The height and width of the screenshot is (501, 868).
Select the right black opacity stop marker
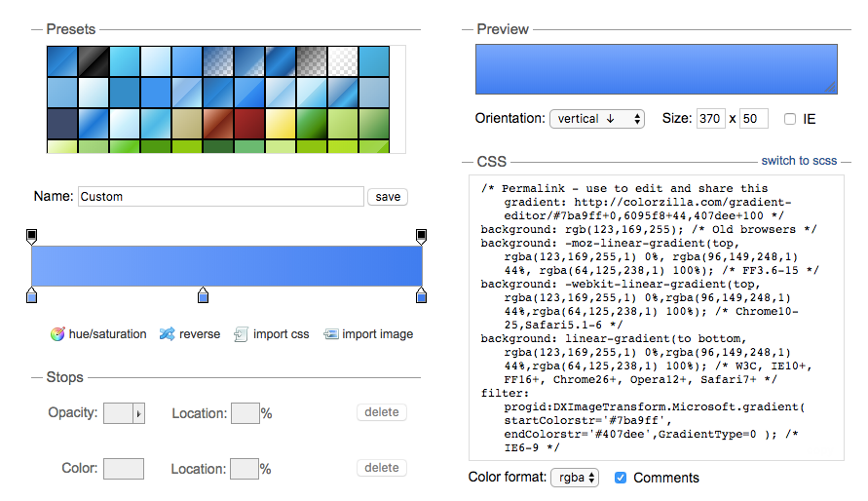tap(421, 237)
